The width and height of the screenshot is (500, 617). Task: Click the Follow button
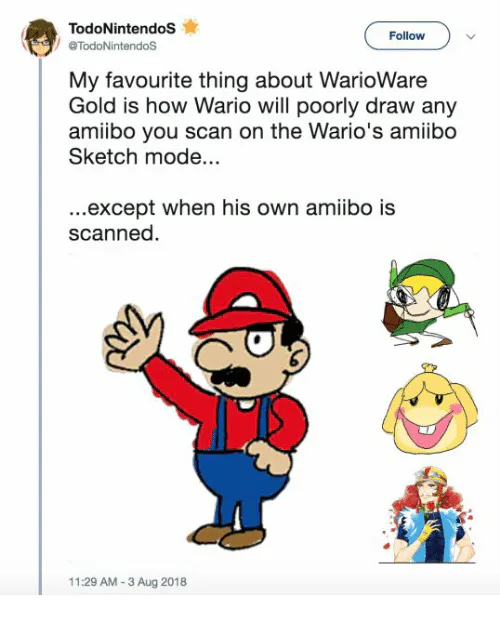tap(407, 36)
